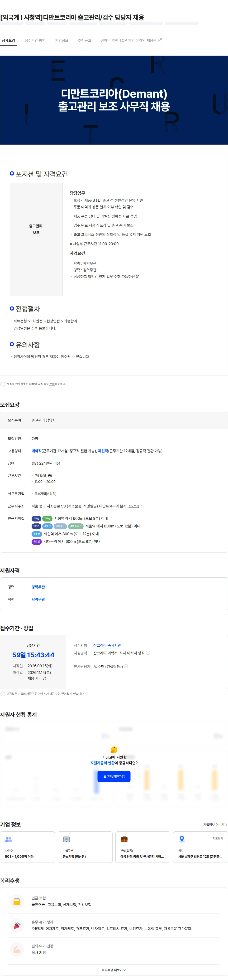Screen dimensions: 228x980
Task: Click 1호선 badge in the 시청역 row
Action: tap(37, 518)
